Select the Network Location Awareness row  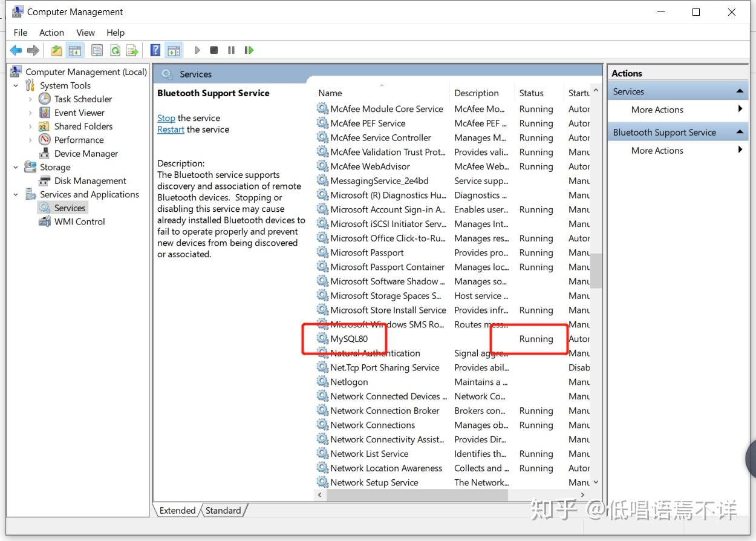(x=452, y=468)
